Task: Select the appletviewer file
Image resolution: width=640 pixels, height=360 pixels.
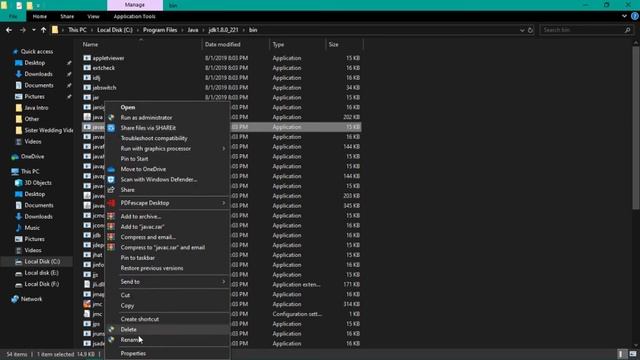Action: click(x=108, y=58)
